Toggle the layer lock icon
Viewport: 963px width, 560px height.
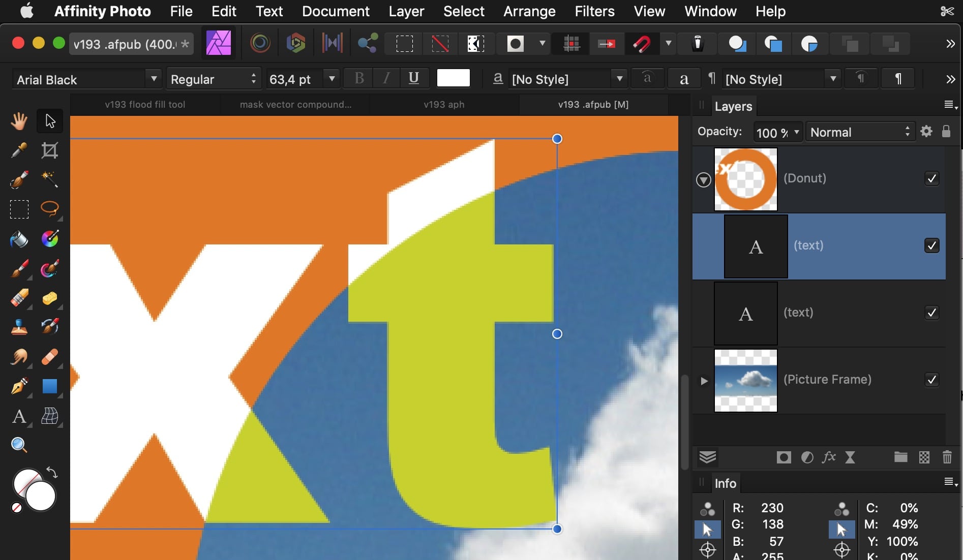click(x=946, y=132)
